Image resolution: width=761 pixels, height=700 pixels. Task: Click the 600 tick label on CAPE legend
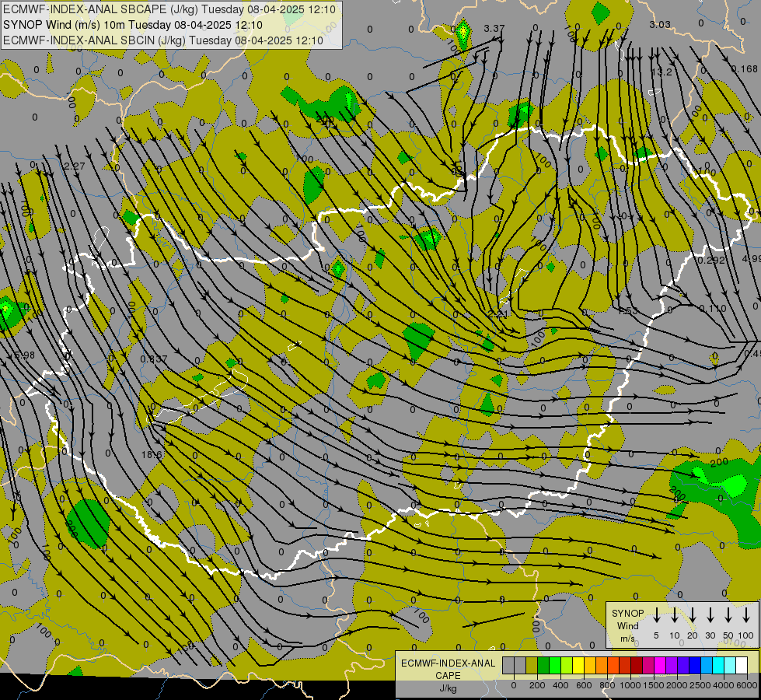point(584,685)
